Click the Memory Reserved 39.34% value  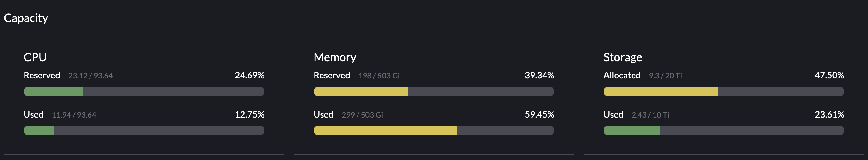539,75
